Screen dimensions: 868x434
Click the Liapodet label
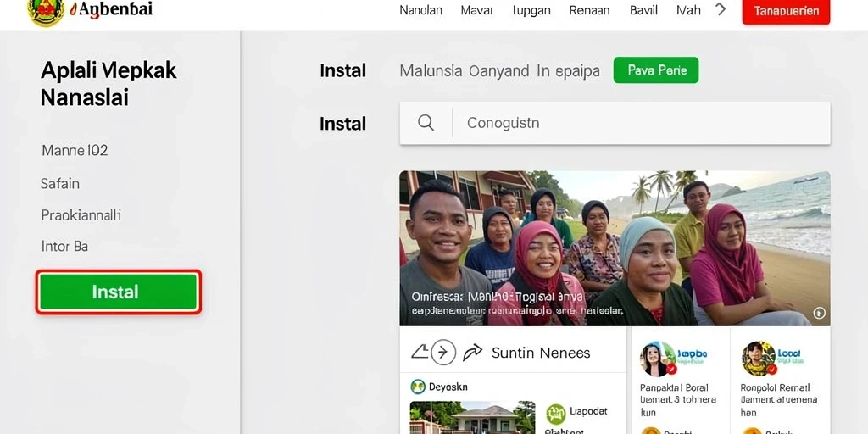(x=588, y=411)
